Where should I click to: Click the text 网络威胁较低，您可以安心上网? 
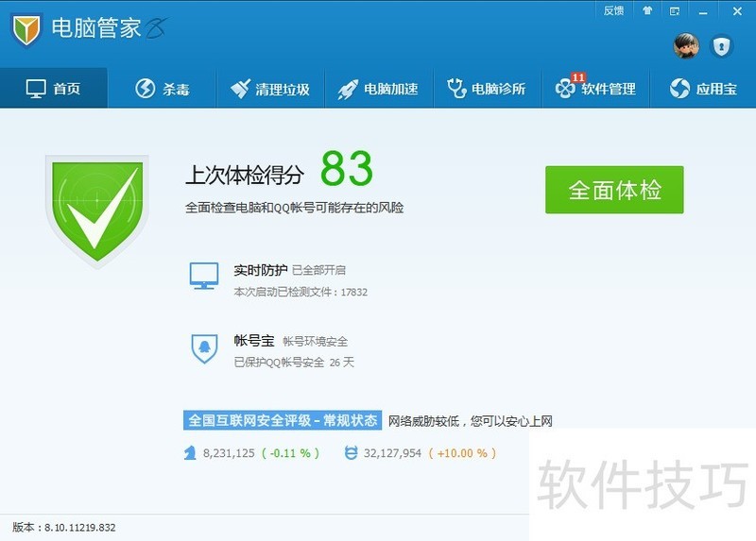(470, 421)
